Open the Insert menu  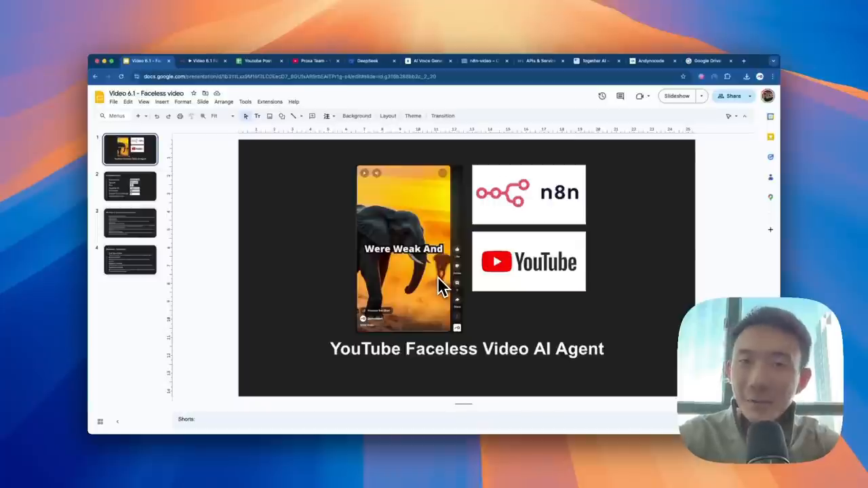[161, 102]
